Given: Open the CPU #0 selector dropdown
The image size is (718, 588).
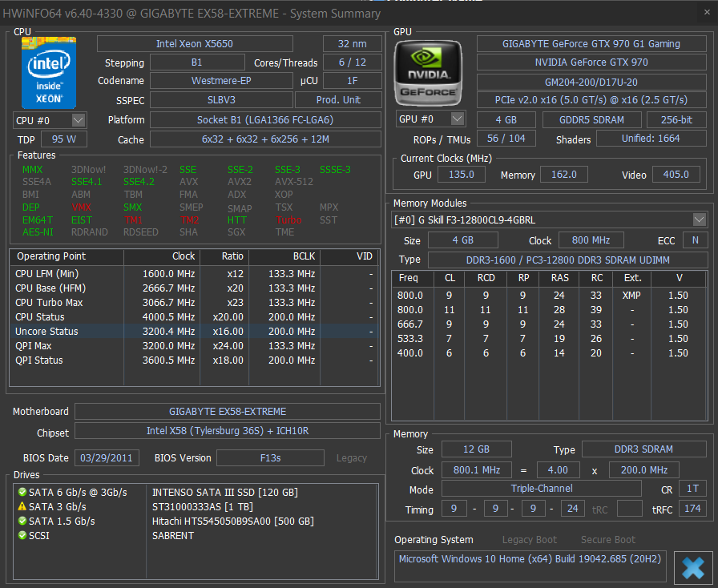Looking at the screenshot, I should [x=79, y=120].
